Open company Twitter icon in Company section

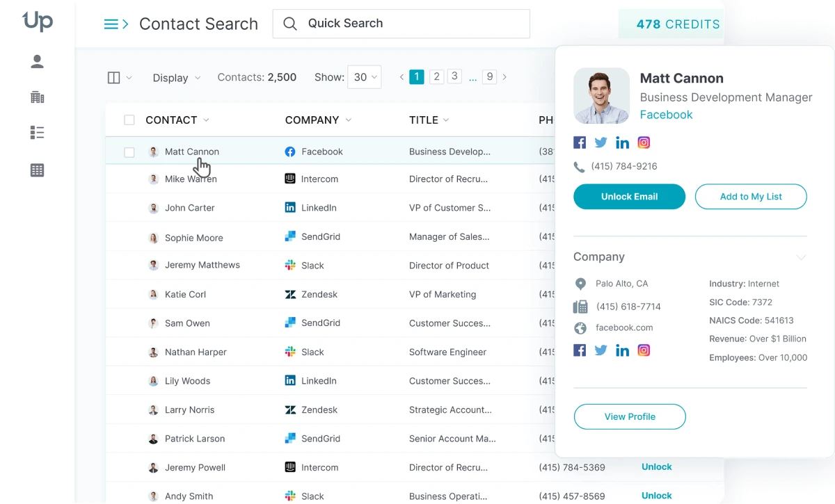coord(601,350)
